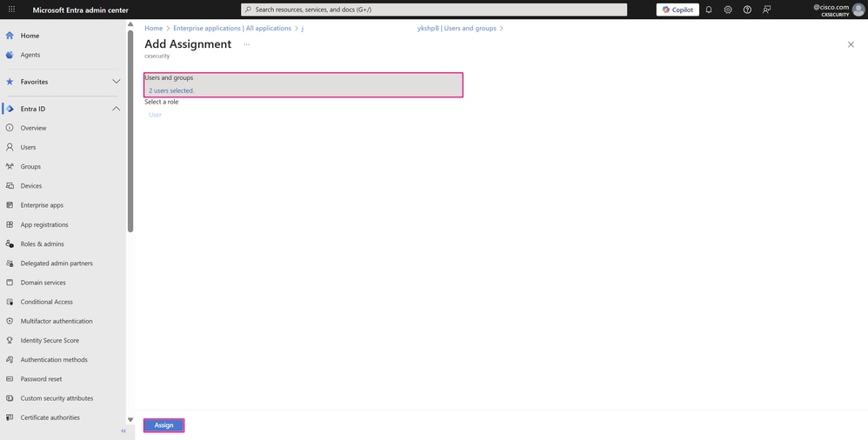Click the Delegated admin partners icon
The image size is (868, 440).
(x=10, y=263)
